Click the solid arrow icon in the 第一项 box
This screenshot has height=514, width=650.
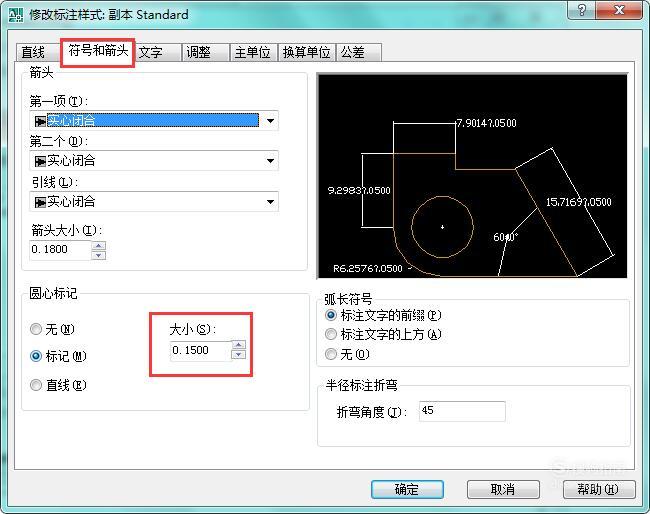tap(40, 121)
